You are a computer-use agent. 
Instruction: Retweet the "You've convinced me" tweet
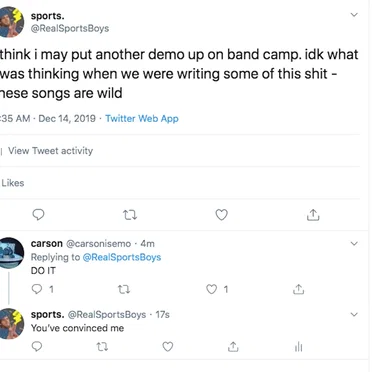point(102,347)
